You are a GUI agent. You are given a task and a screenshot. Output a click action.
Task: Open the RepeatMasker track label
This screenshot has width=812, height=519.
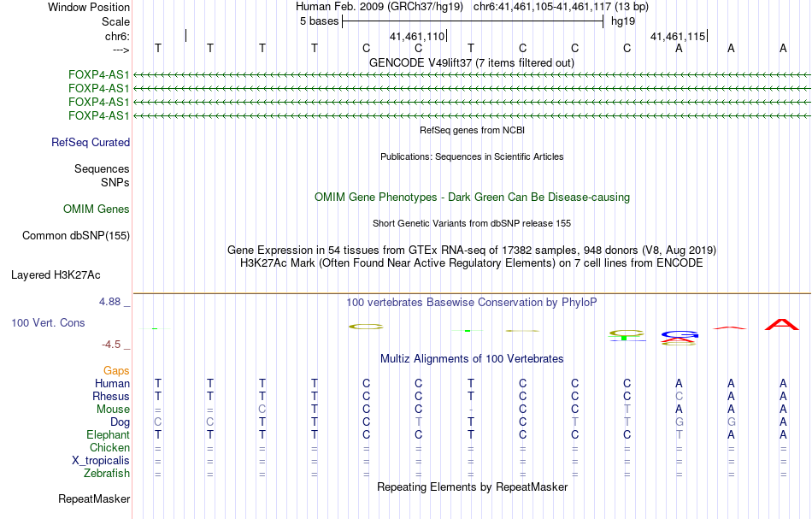pyautogui.click(x=94, y=498)
